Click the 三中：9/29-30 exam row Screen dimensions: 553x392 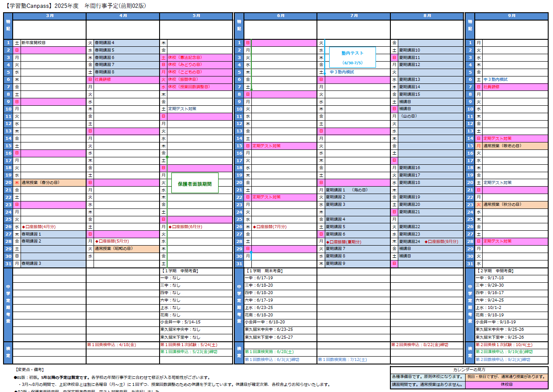tap(511, 285)
